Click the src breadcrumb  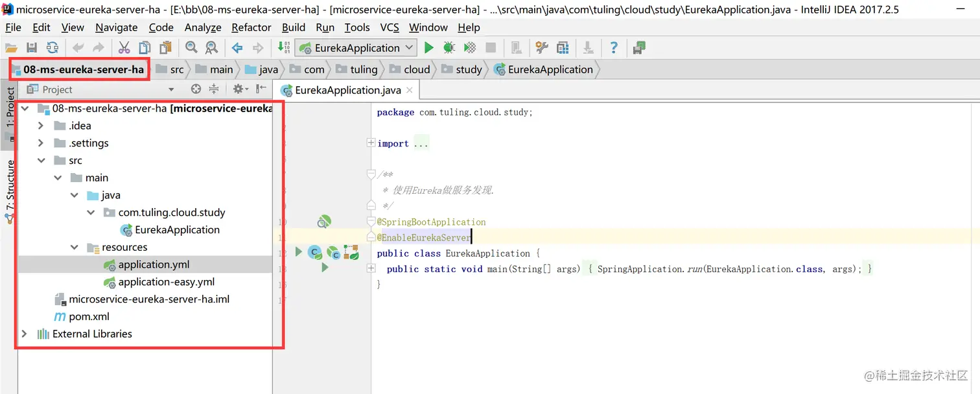[170, 69]
